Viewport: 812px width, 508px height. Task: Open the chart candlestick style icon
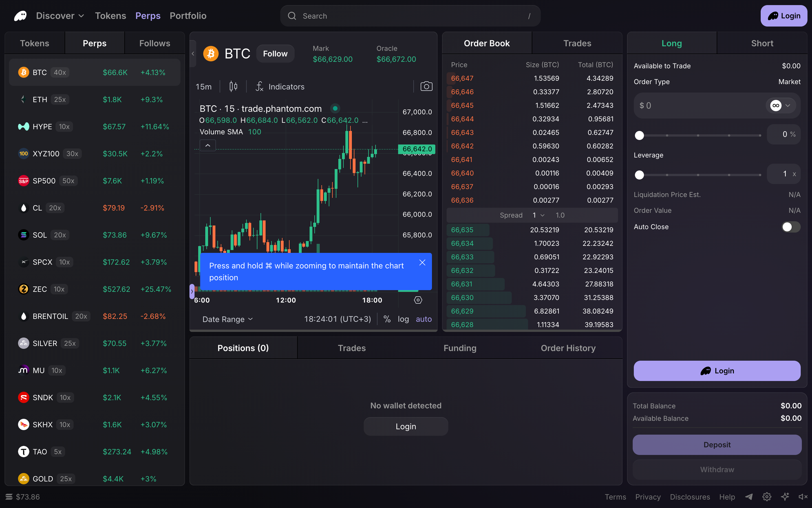tap(233, 87)
